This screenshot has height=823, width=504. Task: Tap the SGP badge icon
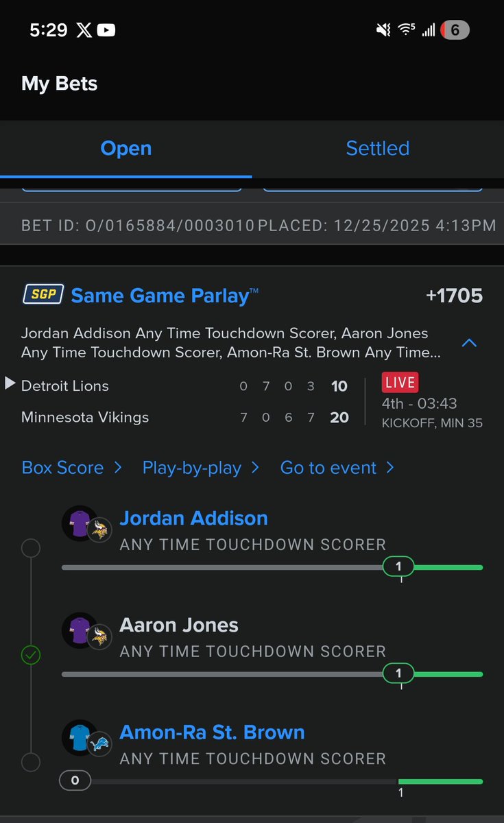click(43, 296)
